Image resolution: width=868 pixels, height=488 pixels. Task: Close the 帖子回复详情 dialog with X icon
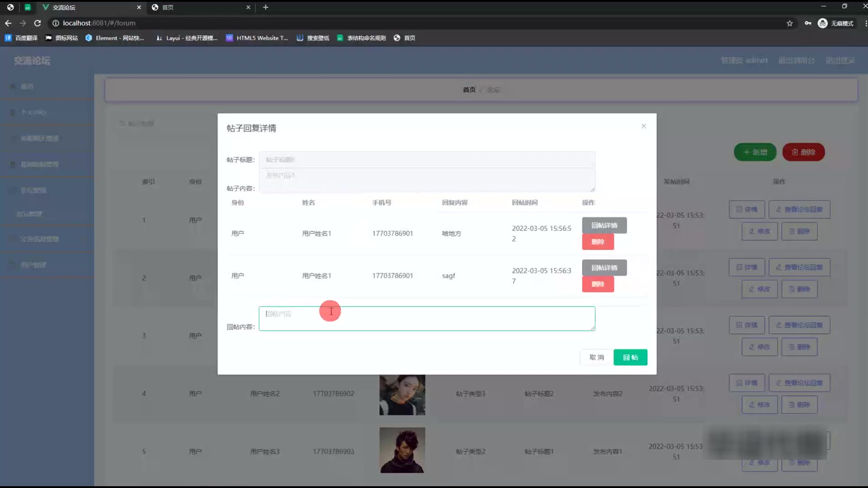coord(643,126)
